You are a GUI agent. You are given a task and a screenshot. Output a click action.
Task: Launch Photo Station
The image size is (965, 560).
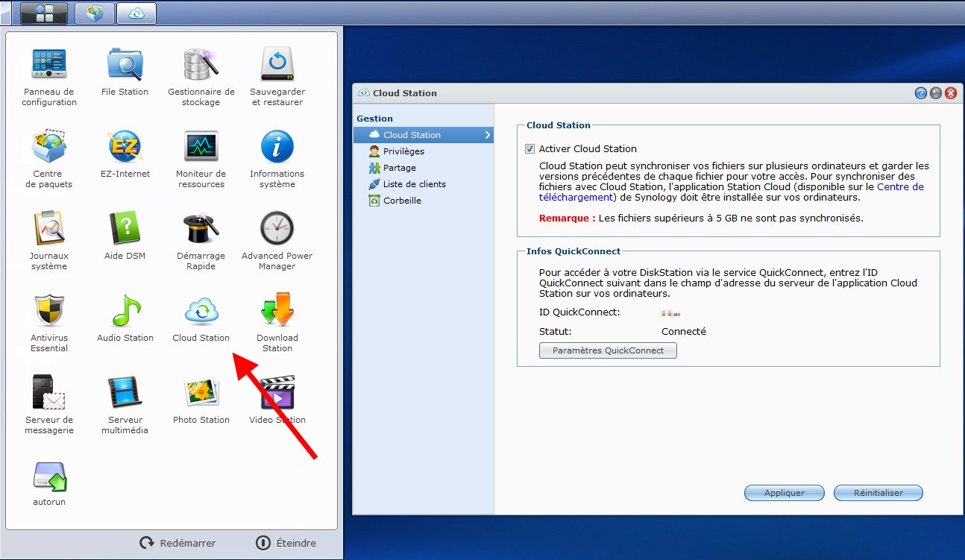click(x=201, y=400)
